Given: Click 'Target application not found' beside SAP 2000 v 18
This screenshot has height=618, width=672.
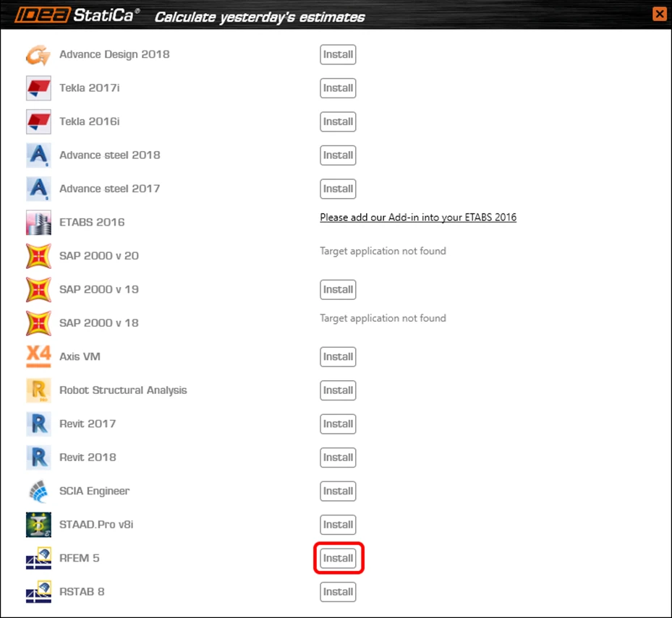Looking at the screenshot, I should point(383,318).
